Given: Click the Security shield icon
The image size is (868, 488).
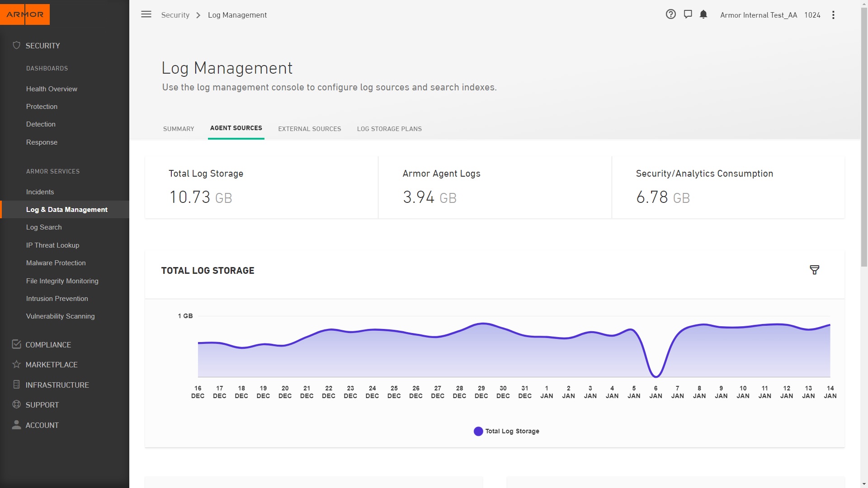Looking at the screenshot, I should pos(17,45).
